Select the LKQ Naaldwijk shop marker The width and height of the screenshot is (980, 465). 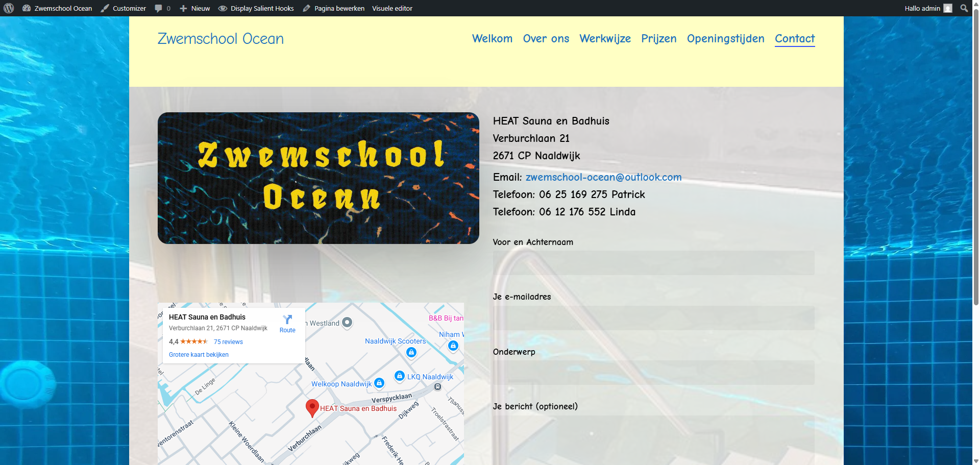(x=400, y=376)
